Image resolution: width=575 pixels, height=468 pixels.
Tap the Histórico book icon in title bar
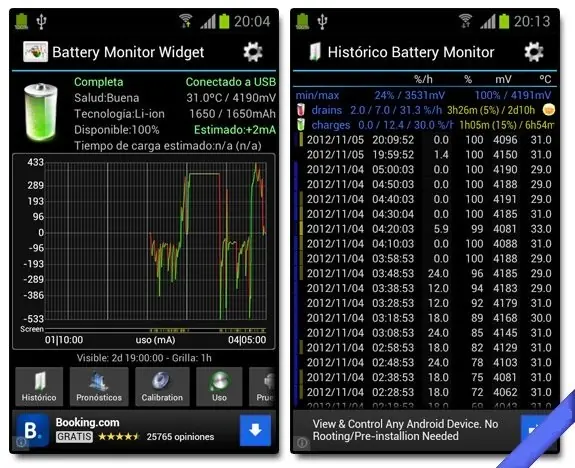pos(314,52)
